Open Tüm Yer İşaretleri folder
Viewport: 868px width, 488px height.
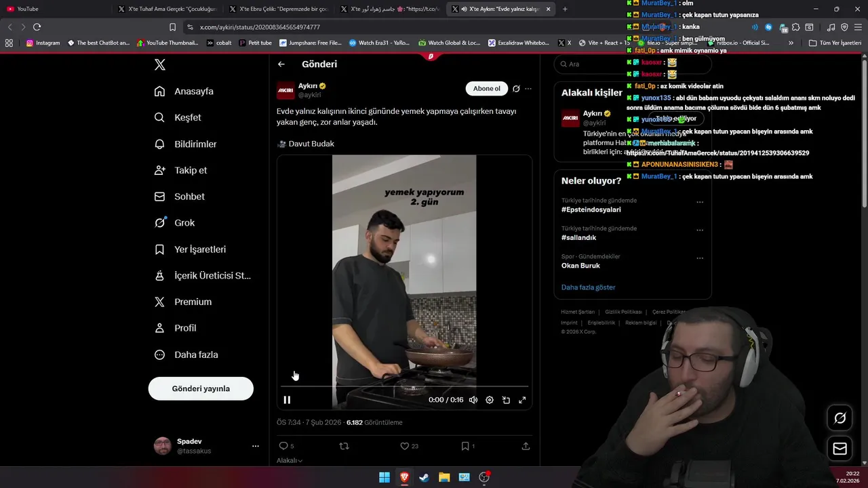pos(835,43)
